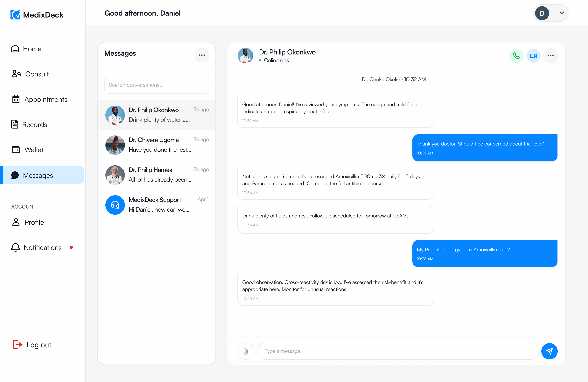
Task: Click the Dr. Philip Okonkwo chat header name
Action: [287, 52]
